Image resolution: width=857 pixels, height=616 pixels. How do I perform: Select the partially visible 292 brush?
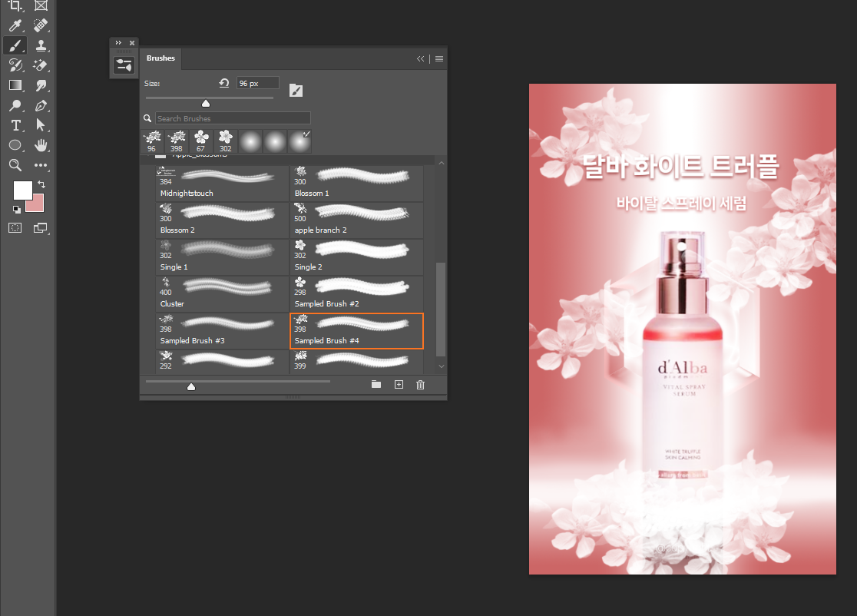pos(222,362)
